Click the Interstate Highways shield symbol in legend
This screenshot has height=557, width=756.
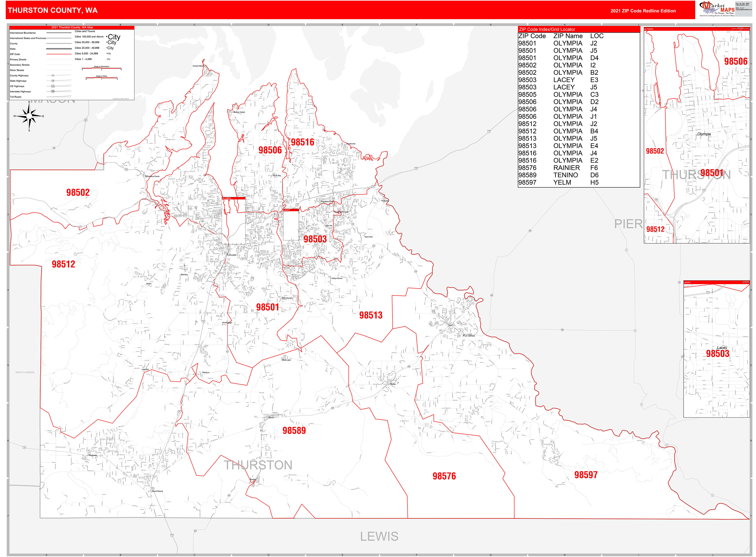53,91
